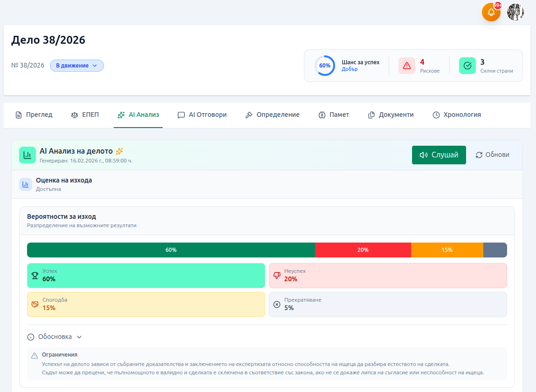
Task: Click the 'Вероятности за изход' heading
Action: pos(62,216)
